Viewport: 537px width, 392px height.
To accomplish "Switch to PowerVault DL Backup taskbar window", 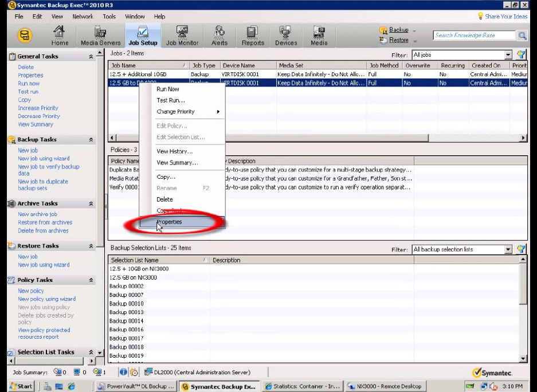I will pos(136,386).
